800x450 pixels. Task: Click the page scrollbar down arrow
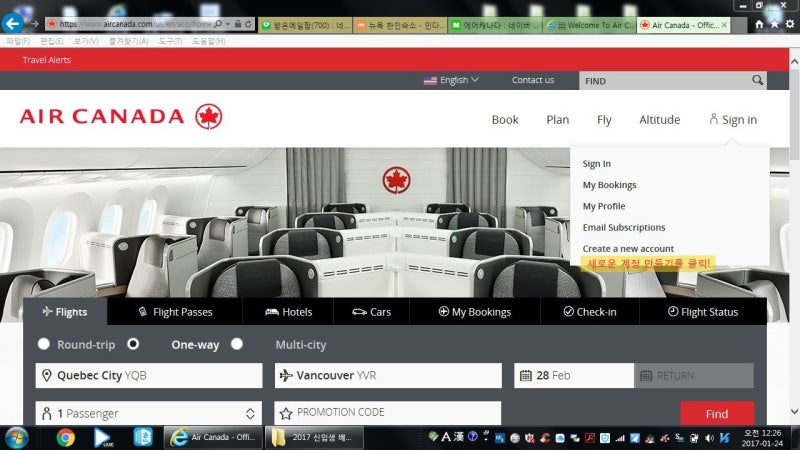(794, 411)
